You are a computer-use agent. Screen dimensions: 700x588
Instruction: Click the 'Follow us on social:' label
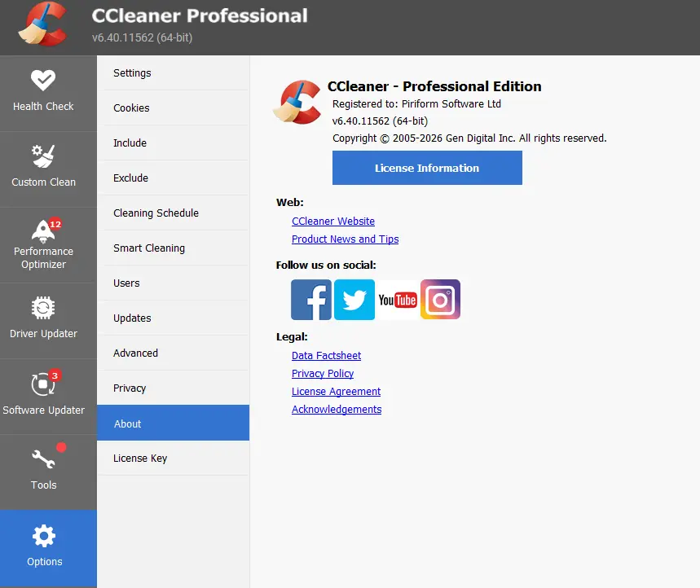[x=326, y=265]
